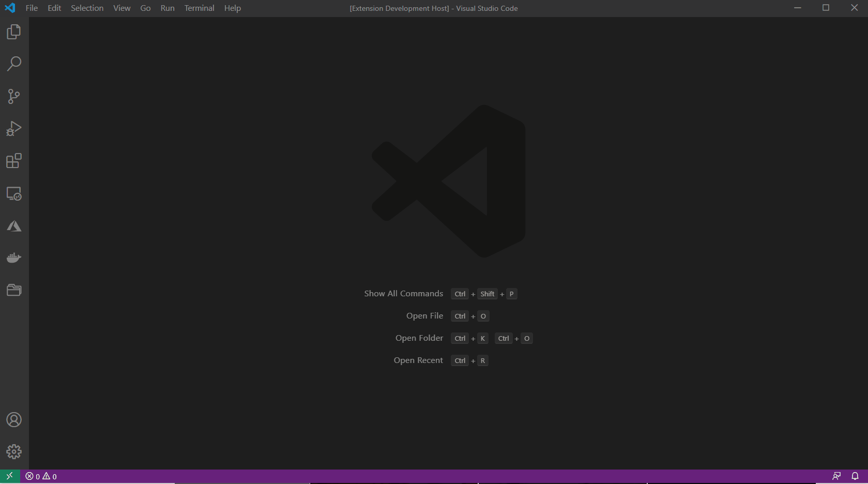Open the Remote Explorer view
868x484 pixels.
(x=14, y=193)
